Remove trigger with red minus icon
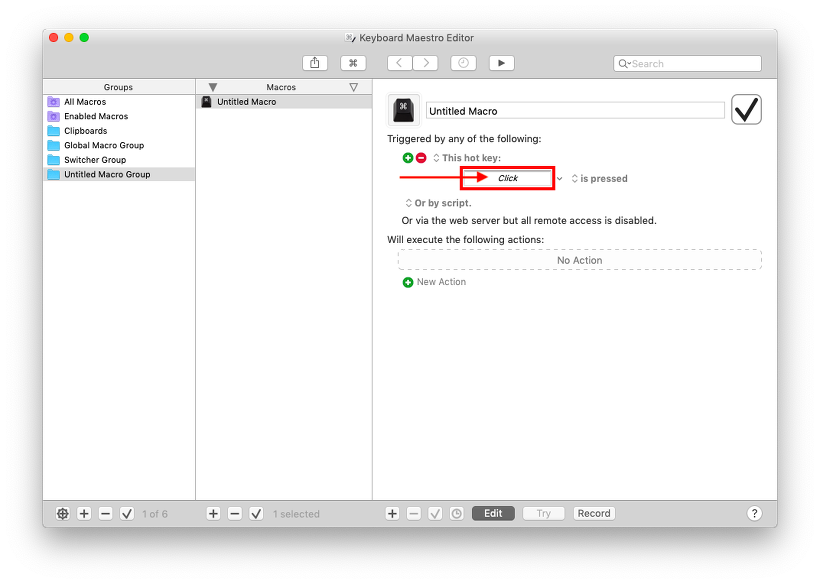This screenshot has width=820, height=584. click(x=421, y=158)
